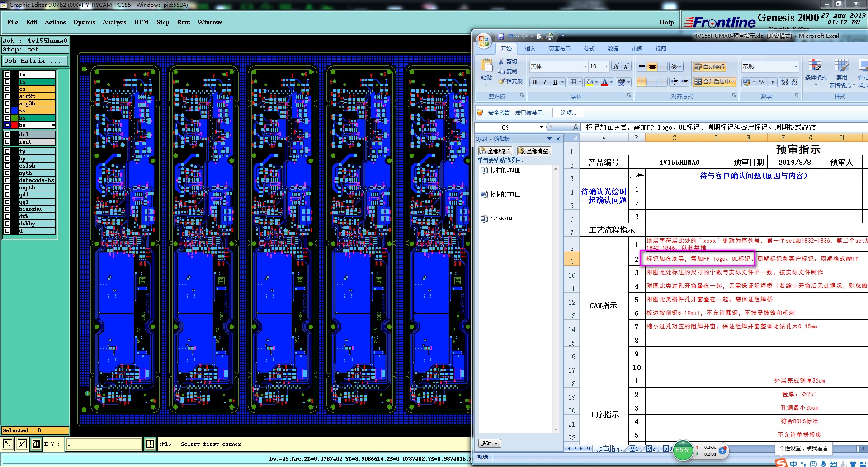Open the font size dropdown

coord(606,66)
